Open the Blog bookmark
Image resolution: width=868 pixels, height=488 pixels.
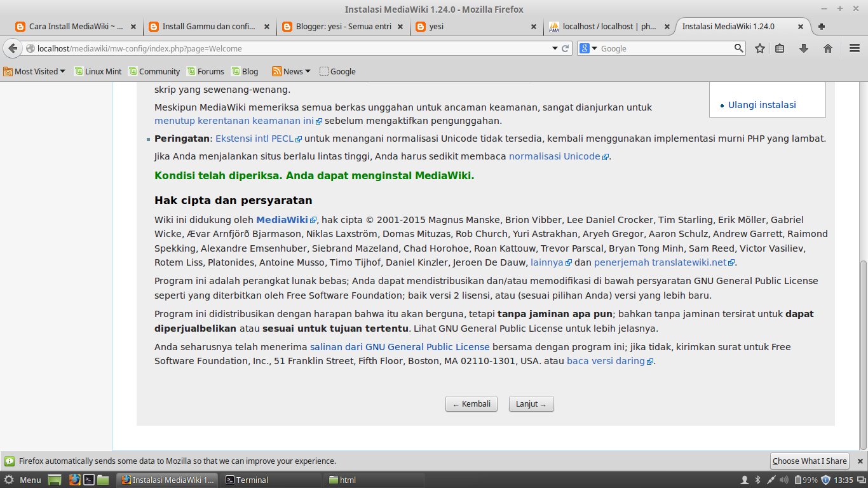[245, 71]
